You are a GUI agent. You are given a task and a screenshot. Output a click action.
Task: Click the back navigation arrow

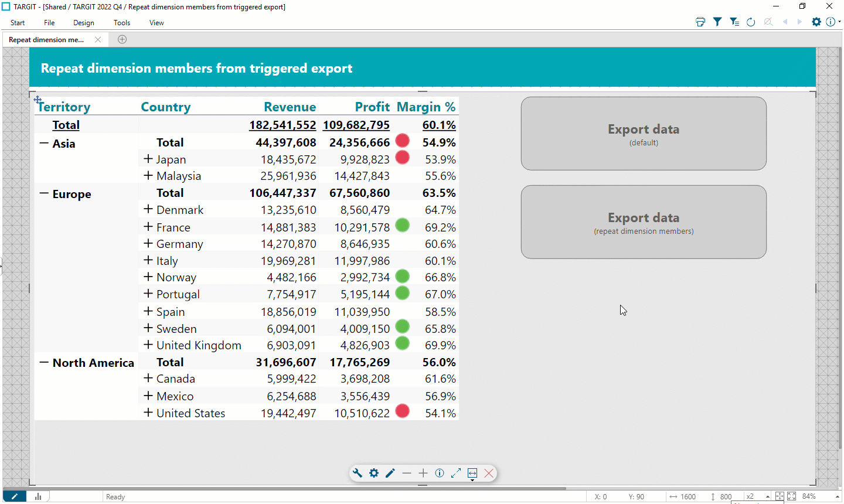coord(785,22)
